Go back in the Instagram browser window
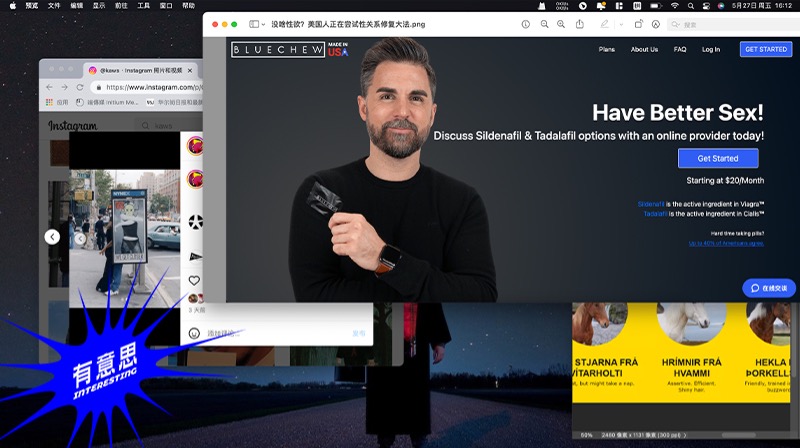The width and height of the screenshot is (800, 448). click(x=49, y=87)
